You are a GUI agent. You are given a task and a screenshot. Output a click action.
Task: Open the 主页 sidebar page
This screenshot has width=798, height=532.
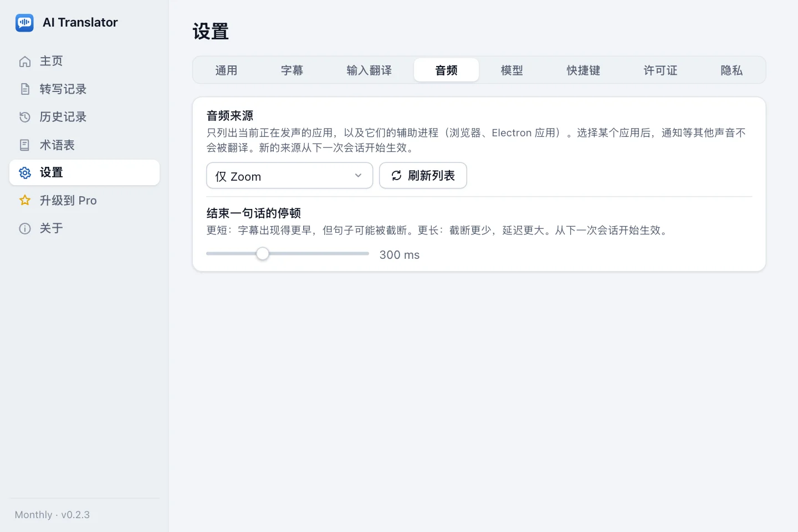(x=84, y=61)
